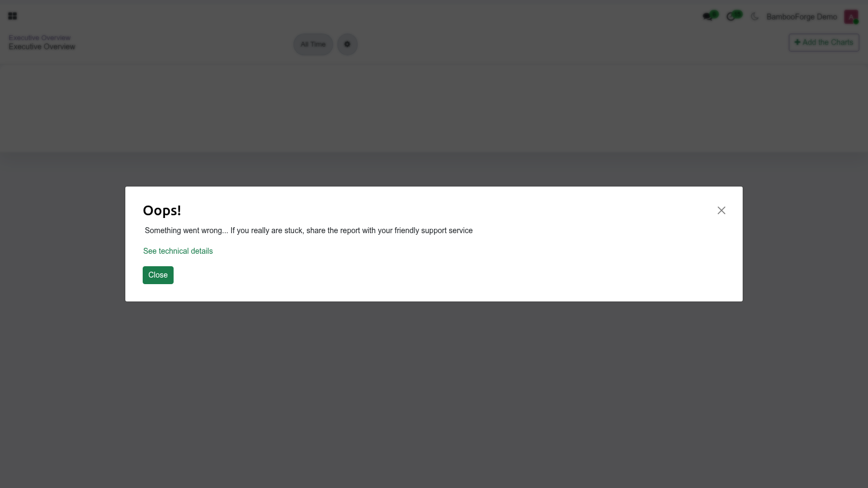This screenshot has width=868, height=488.
Task: Open the All Time date filter
Action: pos(313,44)
